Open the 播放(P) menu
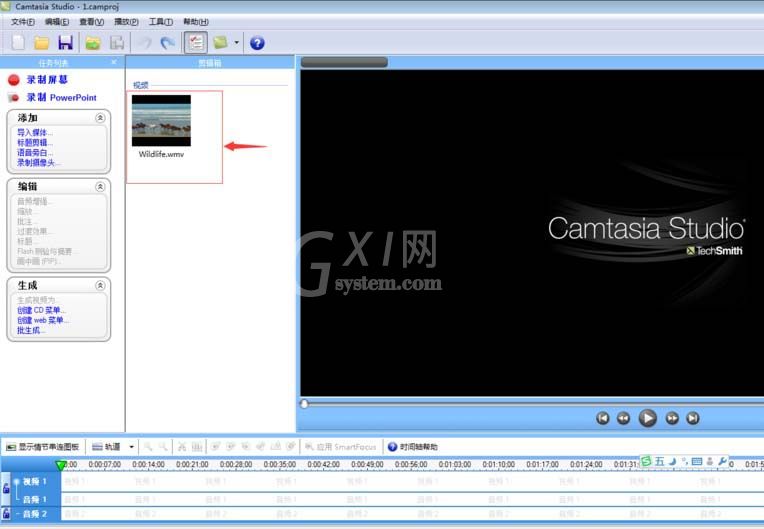The width and height of the screenshot is (764, 529). click(x=126, y=22)
